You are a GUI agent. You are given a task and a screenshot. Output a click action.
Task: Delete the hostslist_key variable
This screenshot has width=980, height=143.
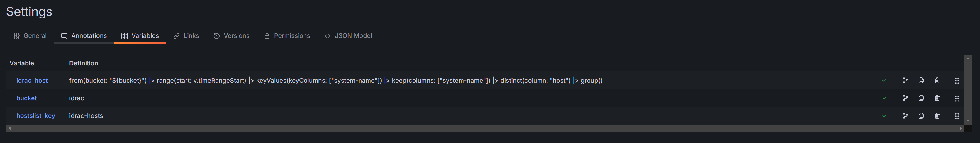tap(937, 116)
